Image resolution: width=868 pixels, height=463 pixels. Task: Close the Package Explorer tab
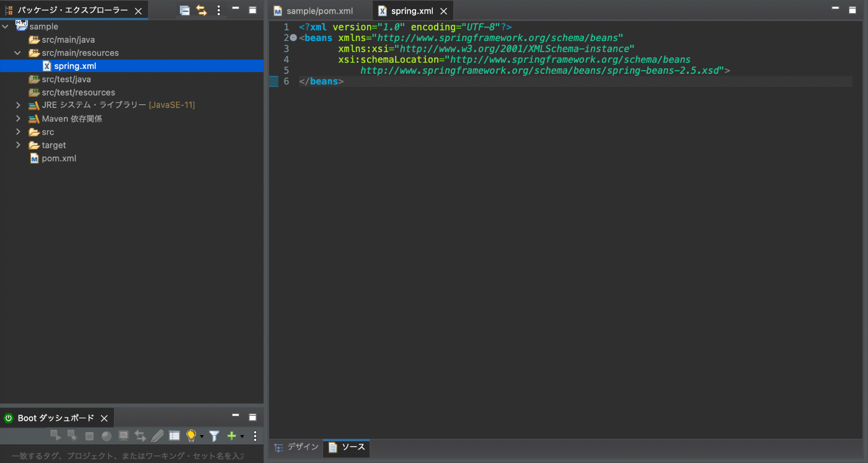pos(138,11)
